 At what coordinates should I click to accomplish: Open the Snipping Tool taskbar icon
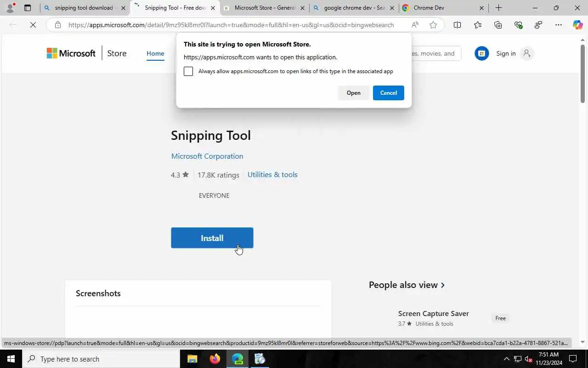pos(260,359)
